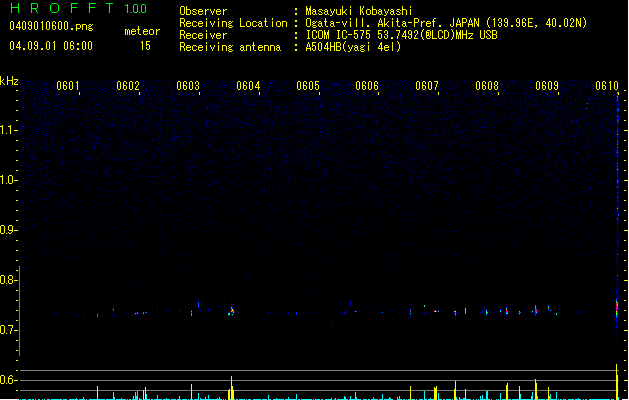Click the meteor echo just before 0604
Image resolution: width=629 pixels, height=400 pixels.
(x=231, y=311)
